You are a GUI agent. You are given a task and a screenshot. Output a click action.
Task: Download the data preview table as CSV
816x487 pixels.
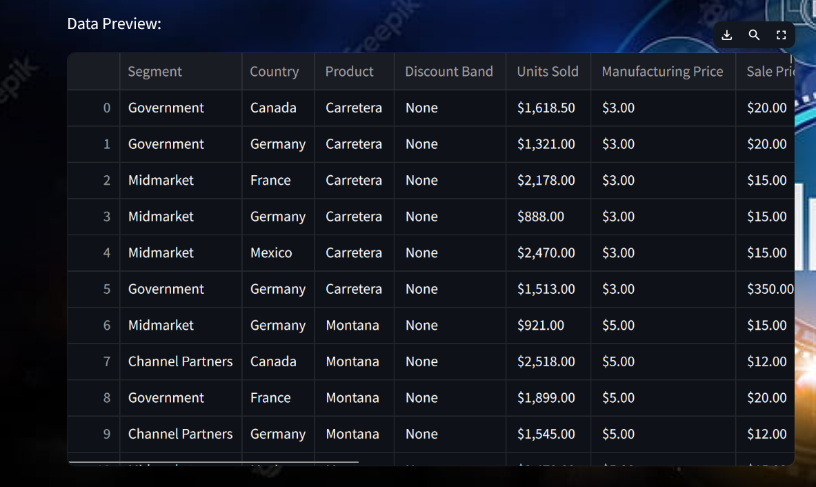click(727, 35)
